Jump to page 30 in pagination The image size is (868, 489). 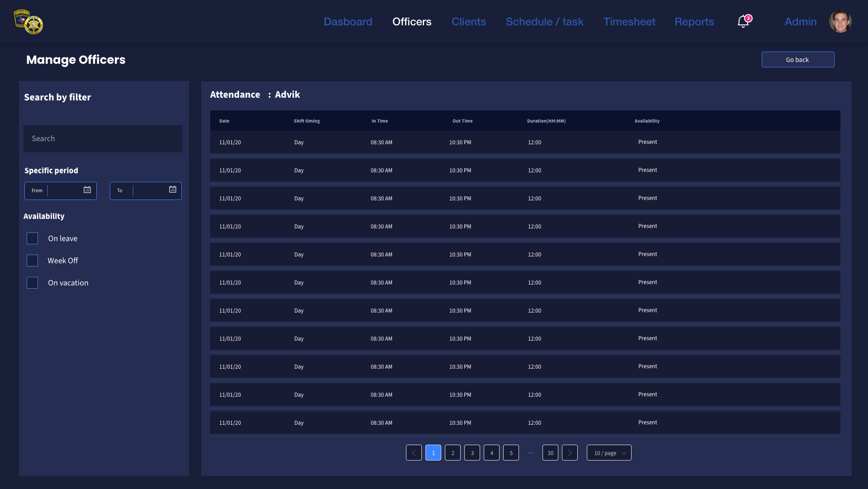click(550, 453)
